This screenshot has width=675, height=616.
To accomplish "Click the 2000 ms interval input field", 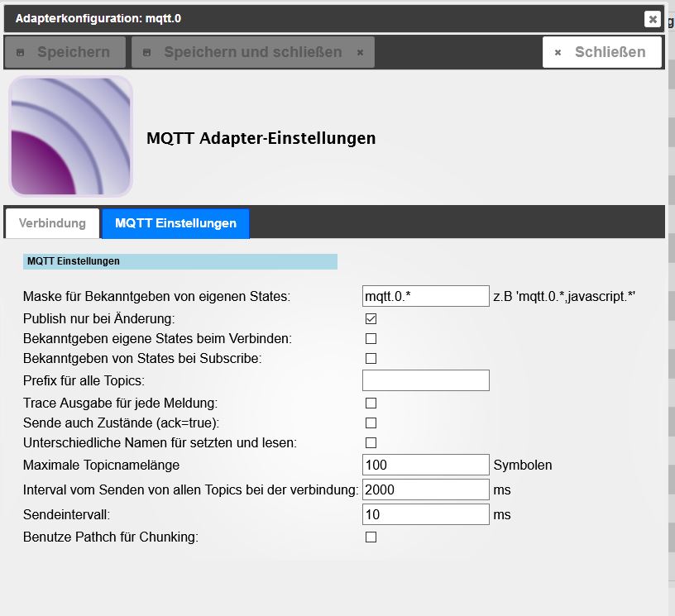I will 426,489.
